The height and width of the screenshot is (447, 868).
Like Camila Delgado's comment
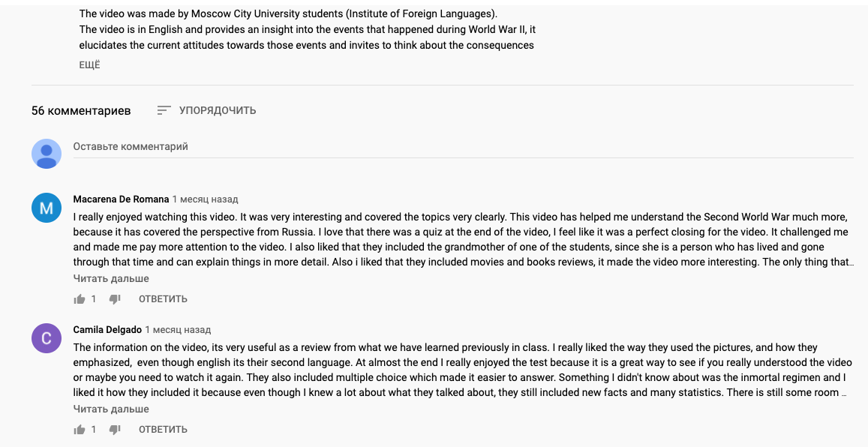[x=80, y=430]
